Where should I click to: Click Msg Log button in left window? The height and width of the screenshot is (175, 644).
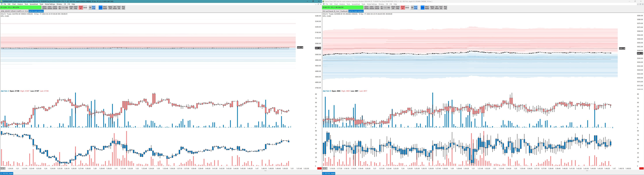tap(123, 8)
